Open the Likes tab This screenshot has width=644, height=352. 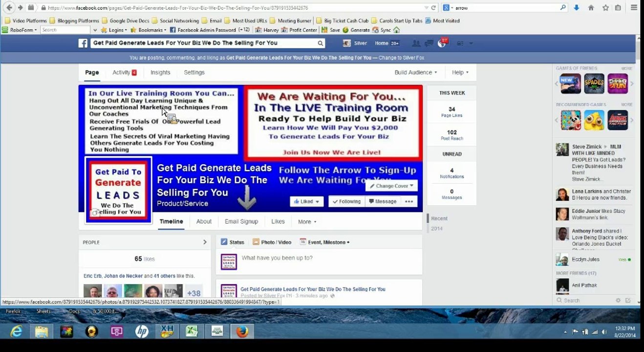click(278, 221)
